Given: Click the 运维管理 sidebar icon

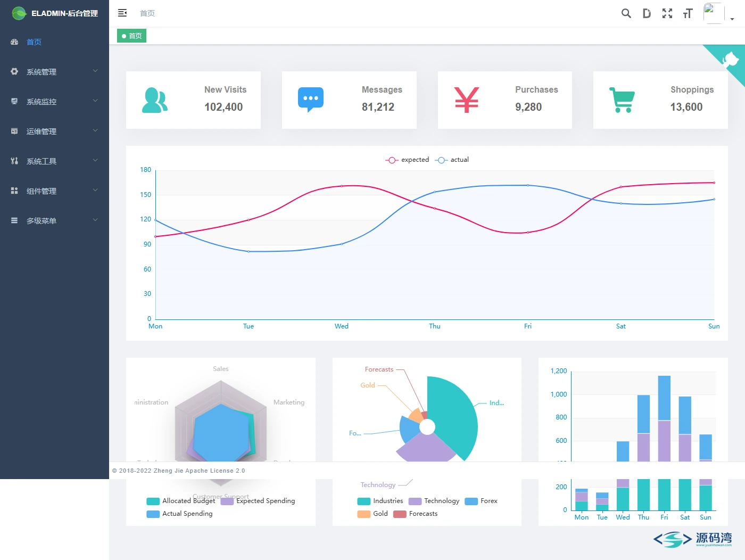Looking at the screenshot, I should [14, 131].
